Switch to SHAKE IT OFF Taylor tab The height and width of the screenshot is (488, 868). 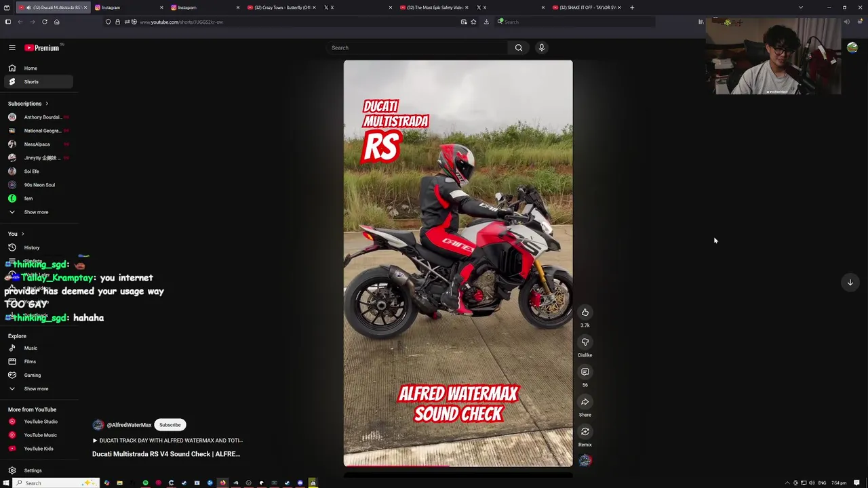(585, 7)
